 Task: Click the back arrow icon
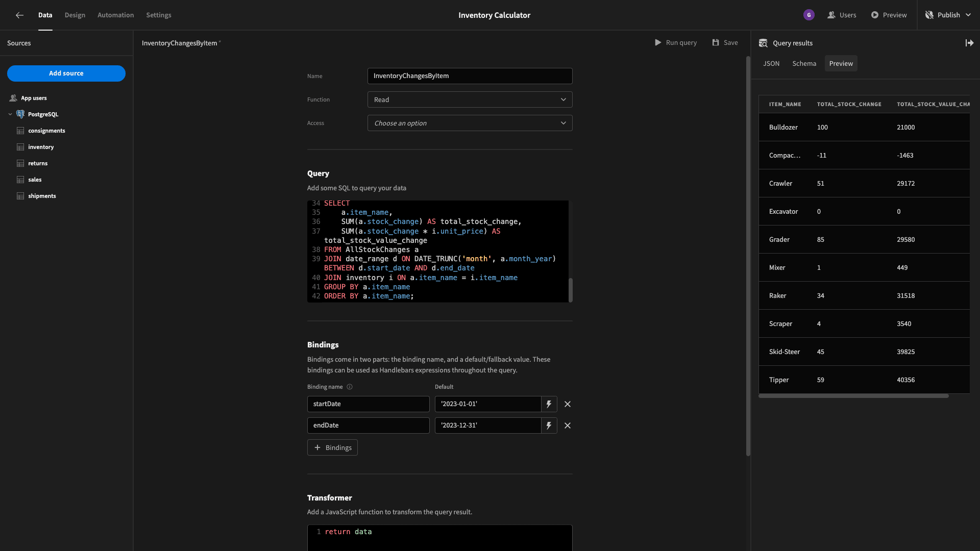19,15
